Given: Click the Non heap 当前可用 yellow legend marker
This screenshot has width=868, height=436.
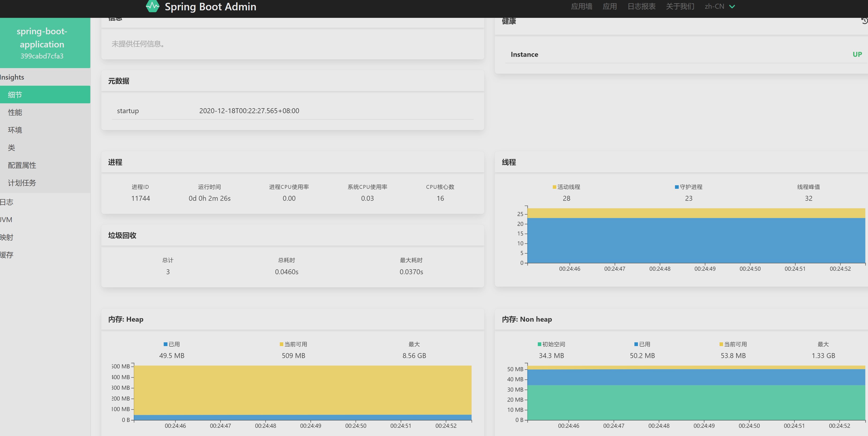Looking at the screenshot, I should 721,344.
